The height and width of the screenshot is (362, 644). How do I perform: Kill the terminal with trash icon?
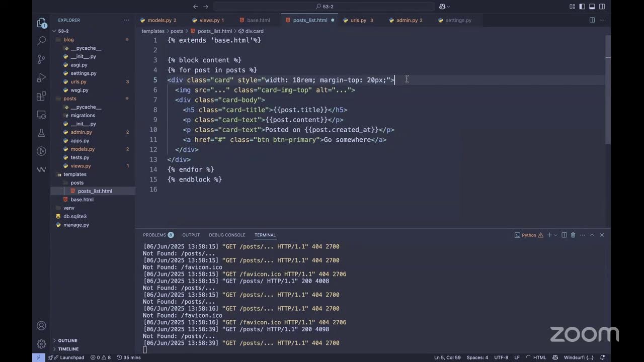pos(573,235)
